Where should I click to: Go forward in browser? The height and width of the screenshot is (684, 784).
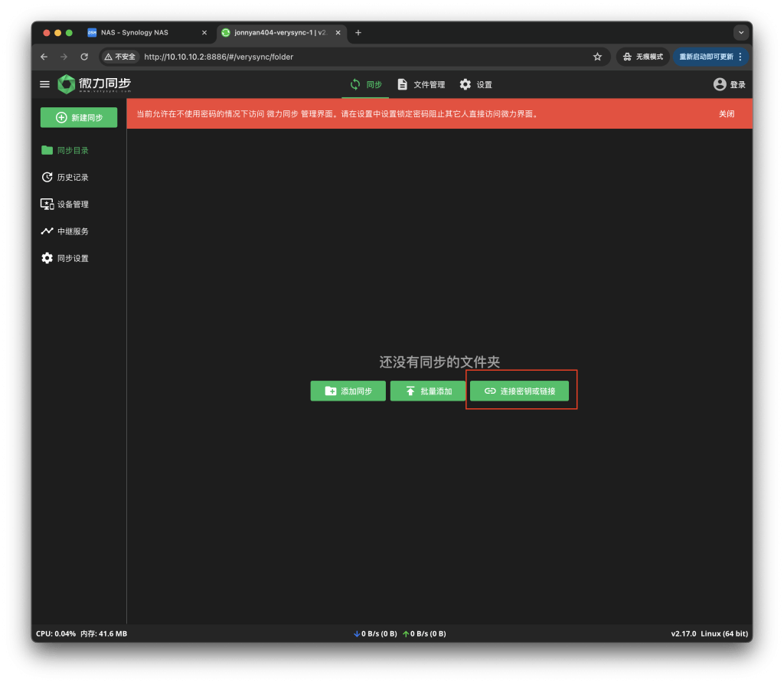coord(64,57)
